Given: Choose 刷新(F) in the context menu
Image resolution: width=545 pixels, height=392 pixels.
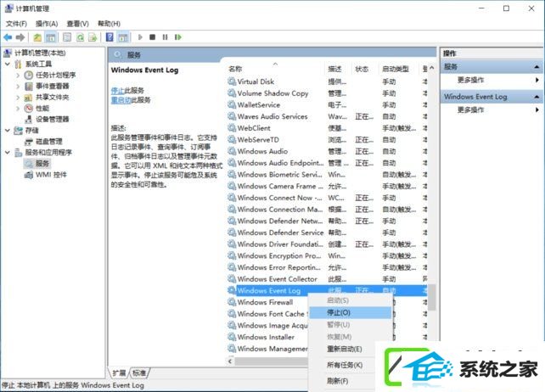Looking at the screenshot, I should tap(338, 381).
